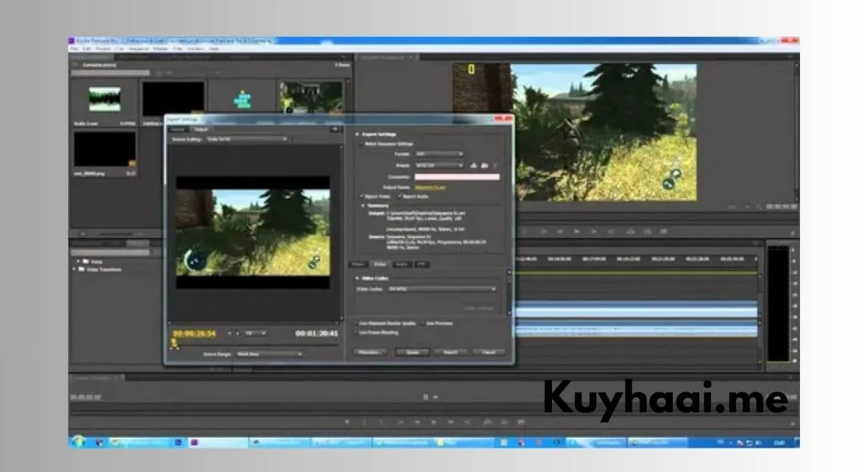868x472 pixels.
Task: Click the time ruler in the timeline panel
Action: 635,259
